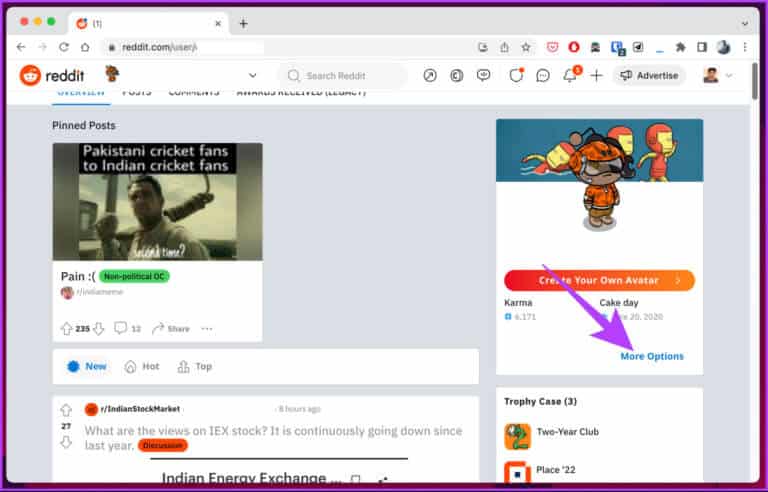Viewport: 768px width, 492px height.
Task: Open the Opera red extension icon
Action: point(574,47)
